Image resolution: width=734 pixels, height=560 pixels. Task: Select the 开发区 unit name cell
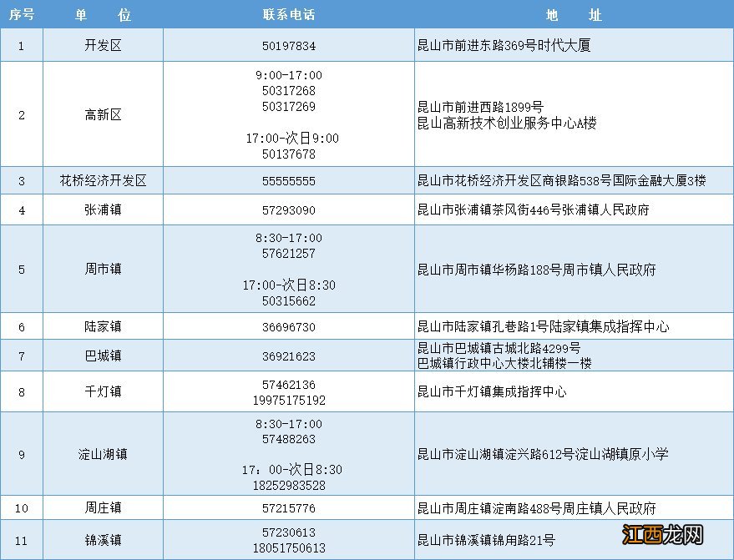tap(102, 44)
